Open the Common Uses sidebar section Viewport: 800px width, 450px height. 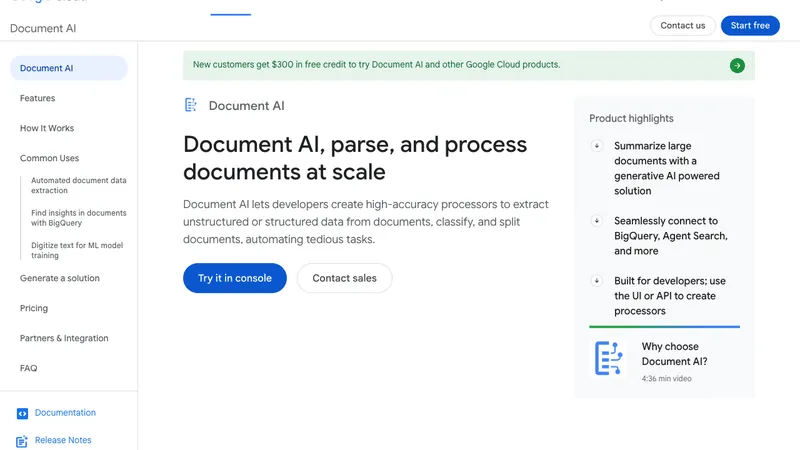point(49,158)
